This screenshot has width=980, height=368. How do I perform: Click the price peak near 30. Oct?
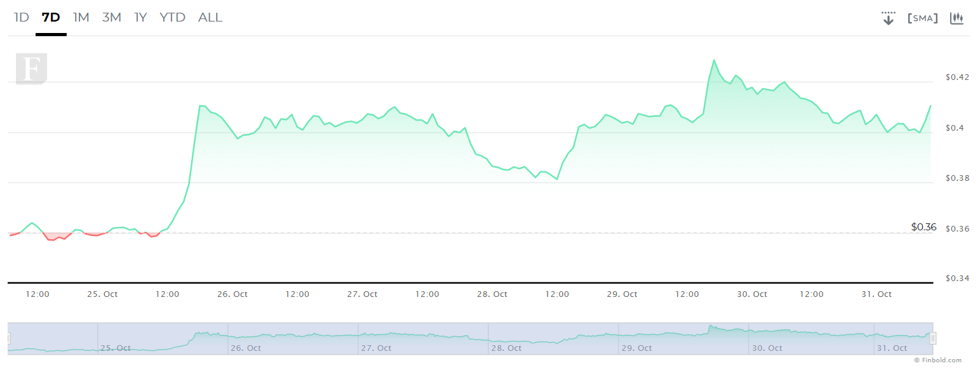(x=715, y=60)
